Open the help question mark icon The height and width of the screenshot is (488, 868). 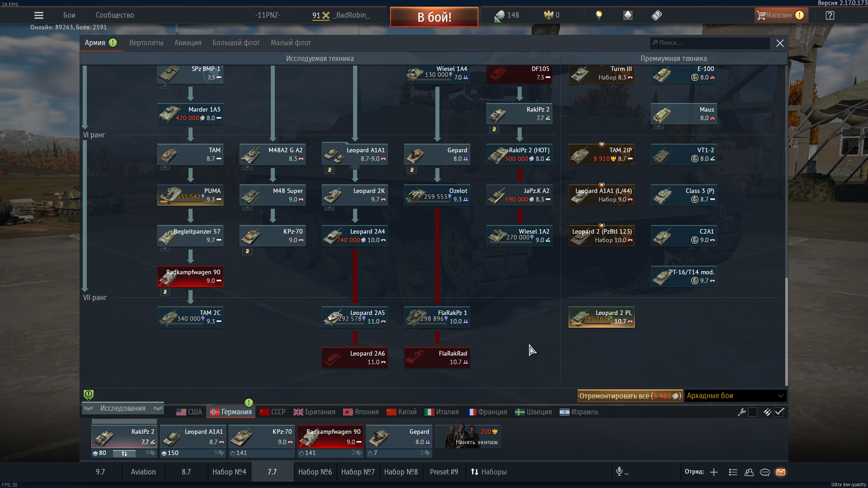[830, 15]
